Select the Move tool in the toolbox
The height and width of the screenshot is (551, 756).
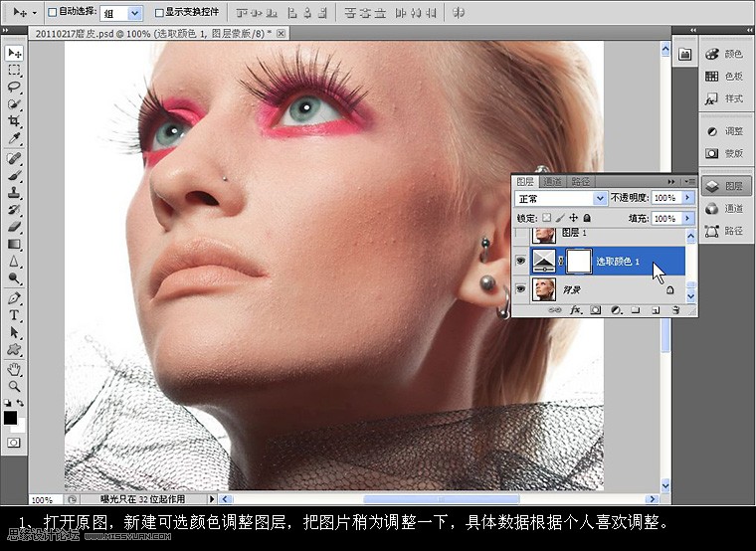click(x=14, y=53)
